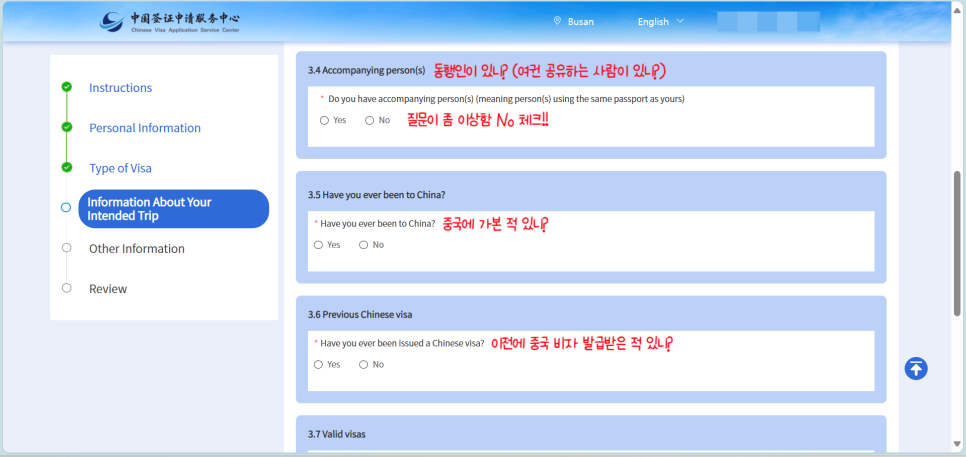Image resolution: width=966 pixels, height=457 pixels.
Task: Click the step circle beside Review
Action: click(67, 288)
